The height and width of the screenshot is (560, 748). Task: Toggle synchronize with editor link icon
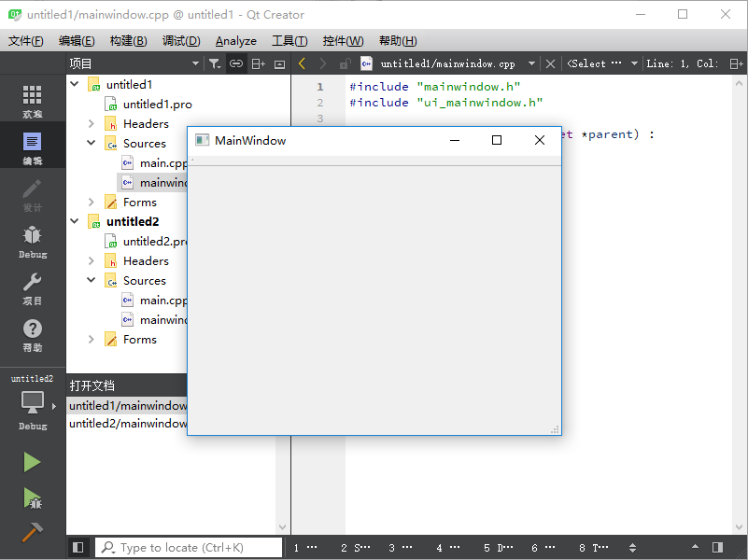click(236, 63)
